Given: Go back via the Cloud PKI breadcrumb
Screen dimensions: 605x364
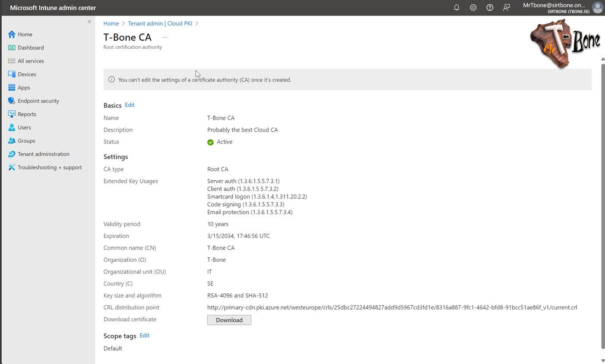Looking at the screenshot, I should point(160,23).
